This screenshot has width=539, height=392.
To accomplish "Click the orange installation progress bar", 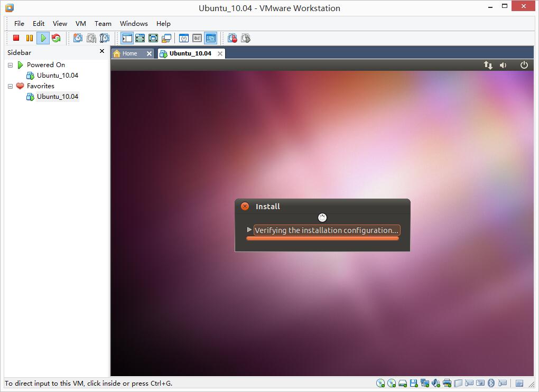I will pos(322,238).
